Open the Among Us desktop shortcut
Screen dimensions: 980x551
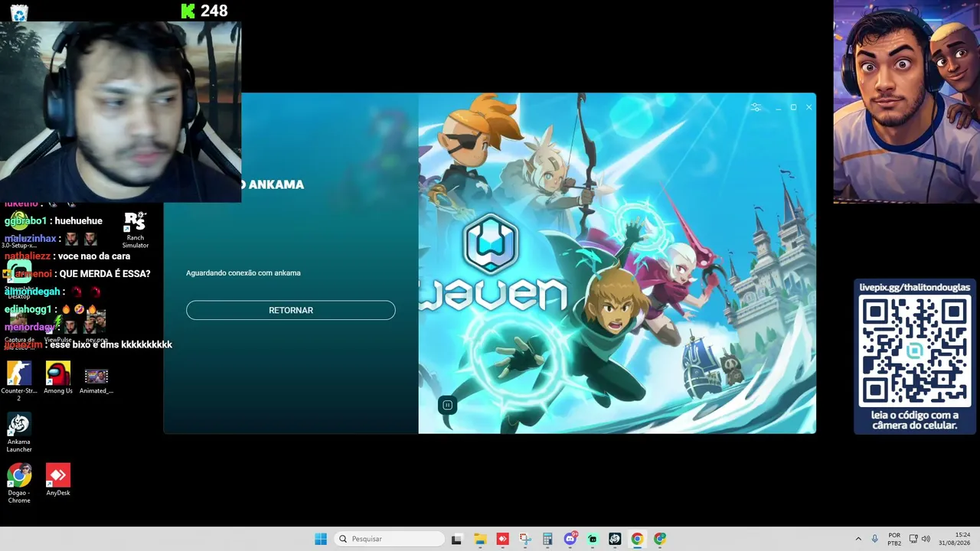58,378
